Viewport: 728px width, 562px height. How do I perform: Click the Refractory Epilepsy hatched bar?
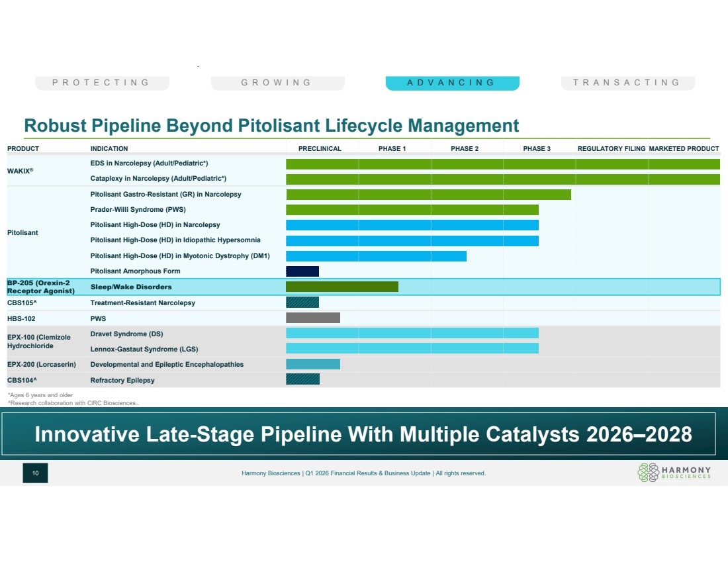tap(302, 379)
